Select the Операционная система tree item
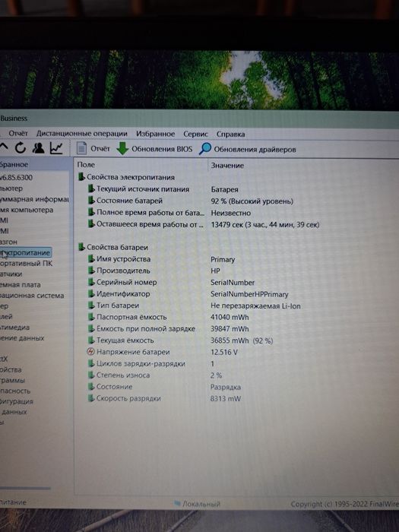The image size is (399, 532). pos(32,295)
